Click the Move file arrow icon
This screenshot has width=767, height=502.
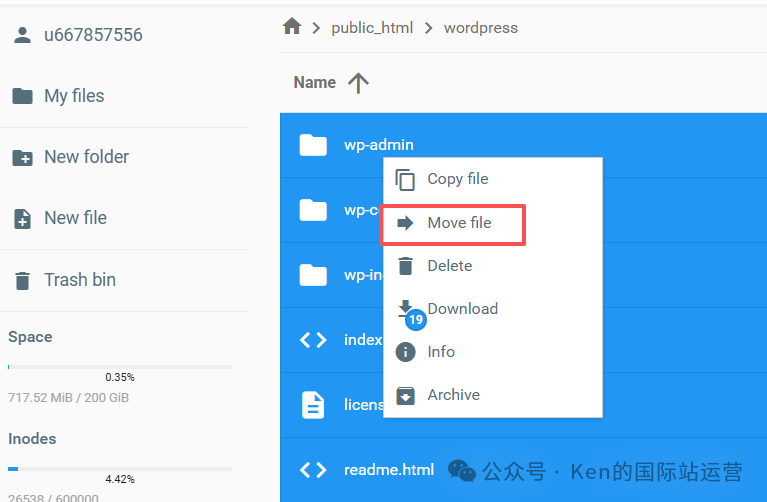click(405, 223)
